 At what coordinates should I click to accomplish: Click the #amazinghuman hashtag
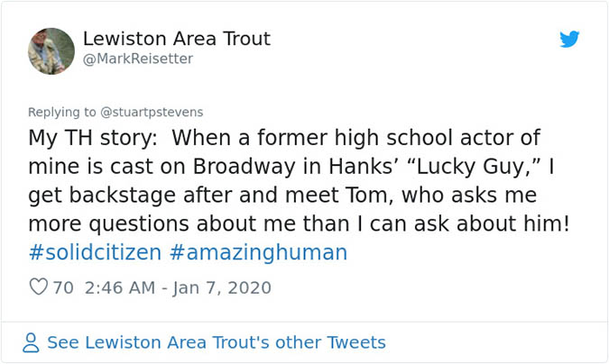point(258,252)
